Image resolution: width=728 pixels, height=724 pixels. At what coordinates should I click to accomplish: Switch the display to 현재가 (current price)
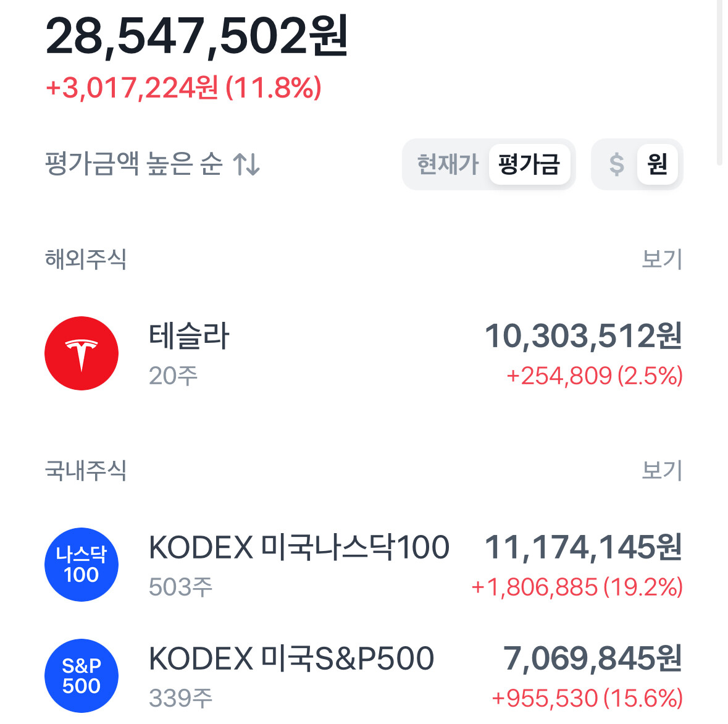pyautogui.click(x=448, y=164)
